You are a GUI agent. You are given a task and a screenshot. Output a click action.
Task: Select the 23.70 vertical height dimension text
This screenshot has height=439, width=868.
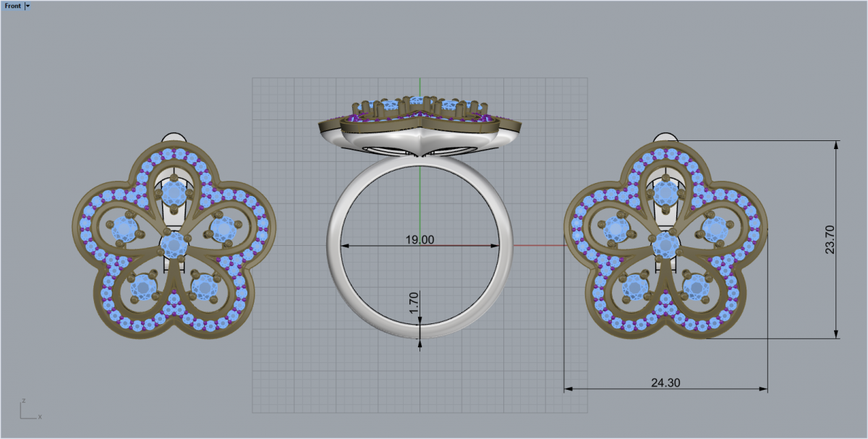(830, 239)
